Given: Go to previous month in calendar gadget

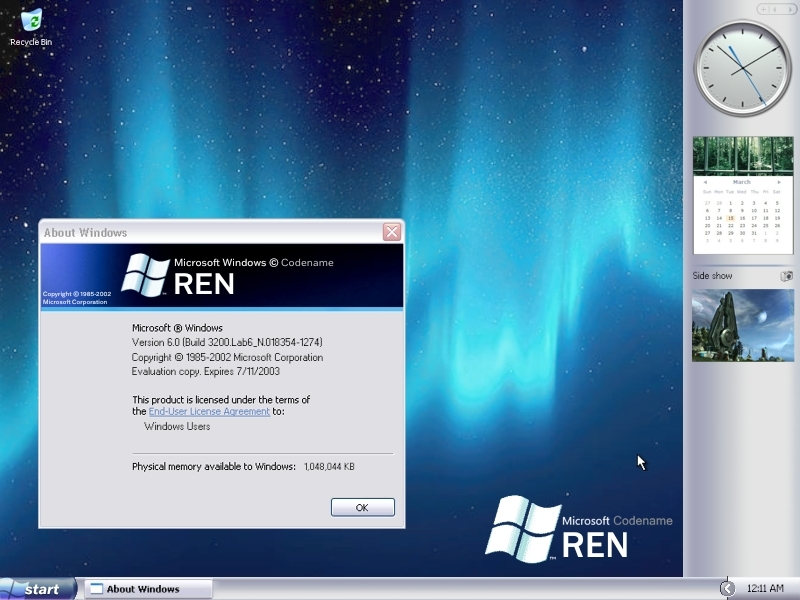Looking at the screenshot, I should [705, 182].
